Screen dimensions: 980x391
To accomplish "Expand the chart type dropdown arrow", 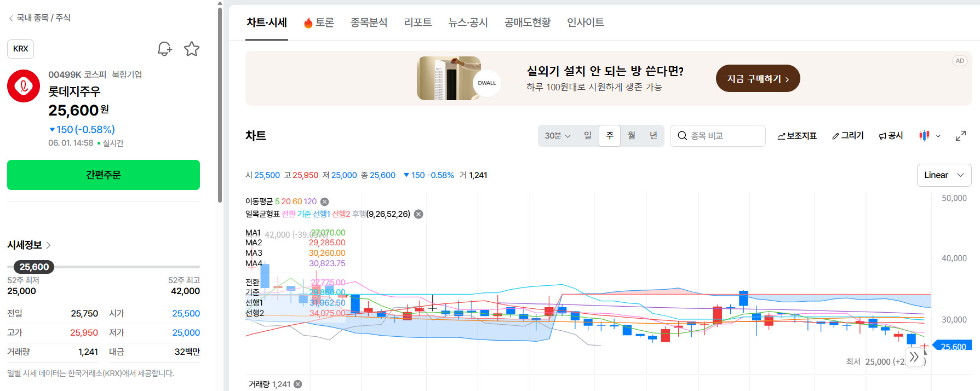I will (938, 136).
